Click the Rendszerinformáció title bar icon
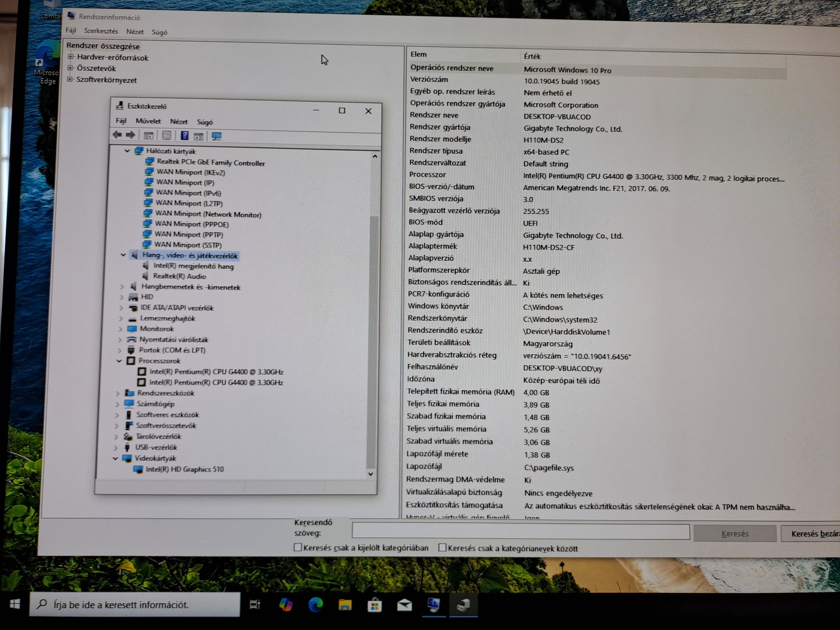 [x=71, y=16]
